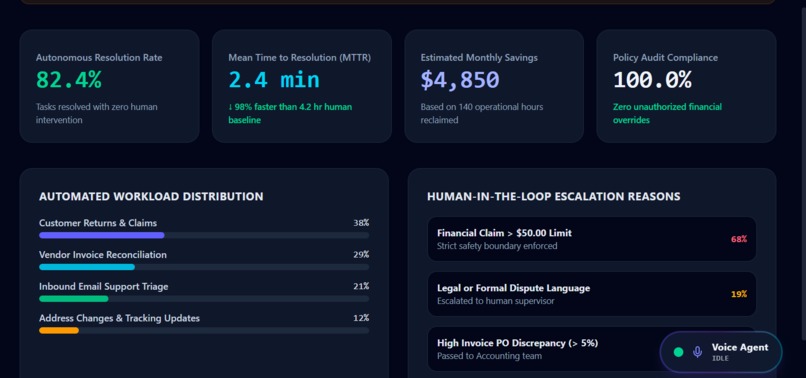The width and height of the screenshot is (806, 378).
Task: Click the 29% workload percentage
Action: (x=361, y=255)
